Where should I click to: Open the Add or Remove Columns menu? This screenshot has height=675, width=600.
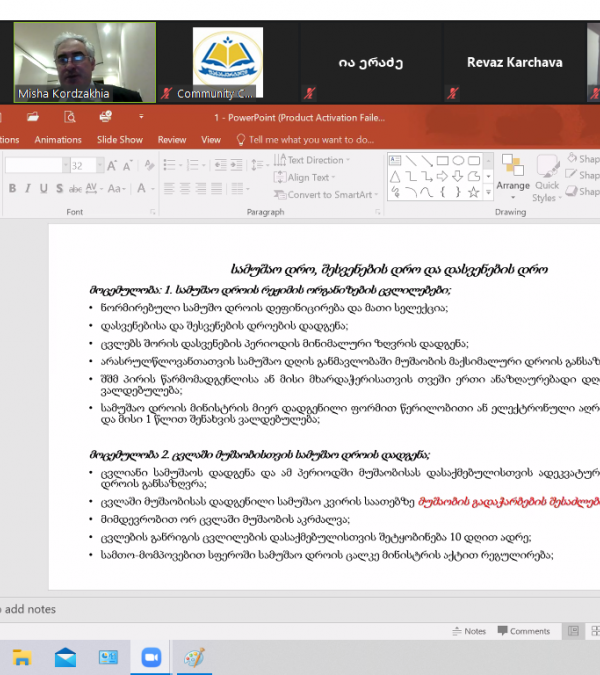point(241,188)
